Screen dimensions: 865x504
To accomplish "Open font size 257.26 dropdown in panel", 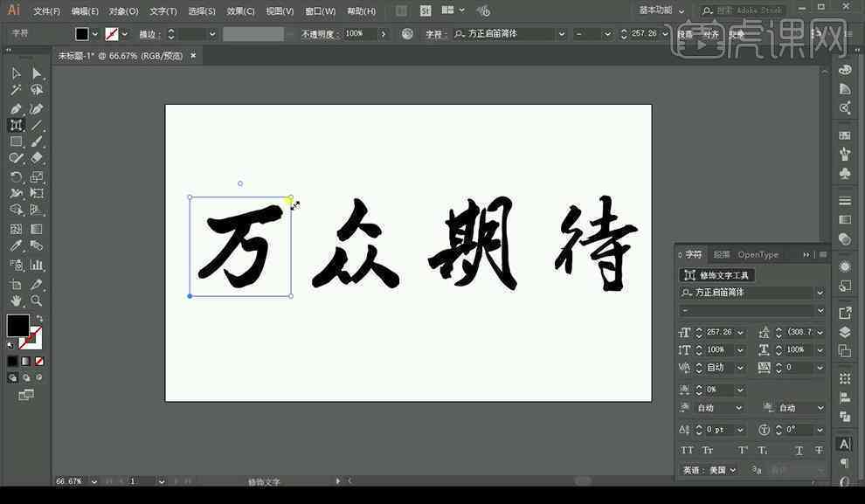I will tap(740, 333).
